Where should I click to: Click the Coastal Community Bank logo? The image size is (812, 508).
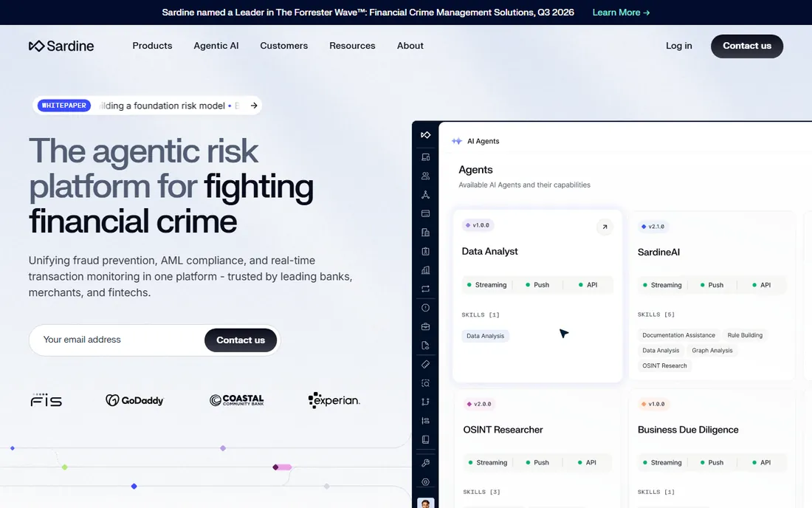pos(237,399)
